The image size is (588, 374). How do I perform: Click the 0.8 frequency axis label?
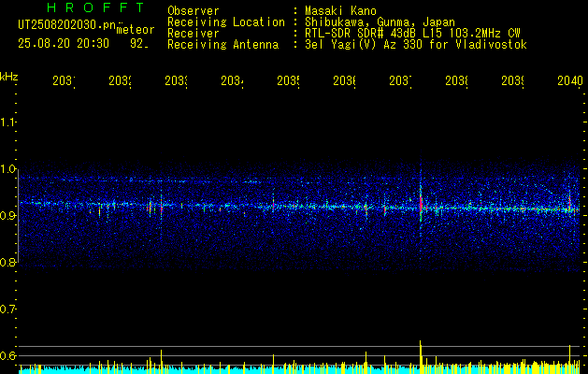(7, 262)
